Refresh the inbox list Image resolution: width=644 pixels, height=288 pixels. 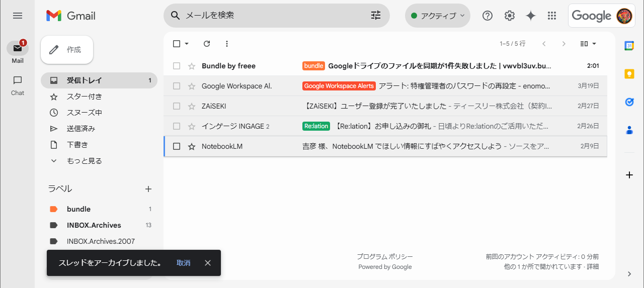click(x=207, y=44)
